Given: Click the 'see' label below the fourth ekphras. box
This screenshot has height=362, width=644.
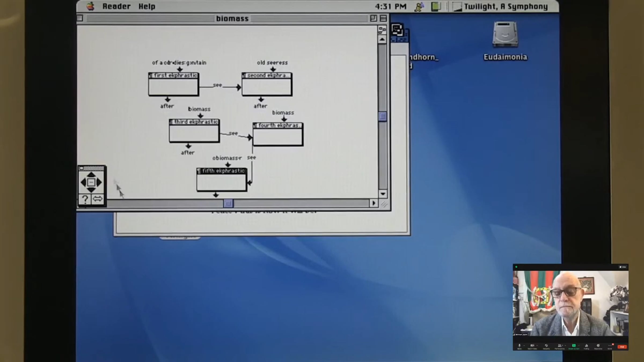Looking at the screenshot, I should coord(251,158).
